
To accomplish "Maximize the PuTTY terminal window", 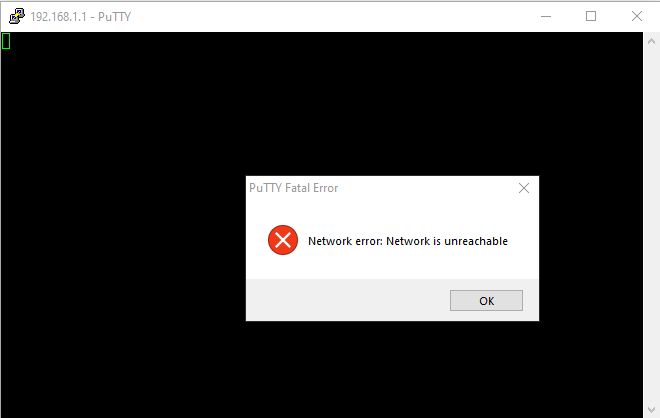I will (591, 16).
